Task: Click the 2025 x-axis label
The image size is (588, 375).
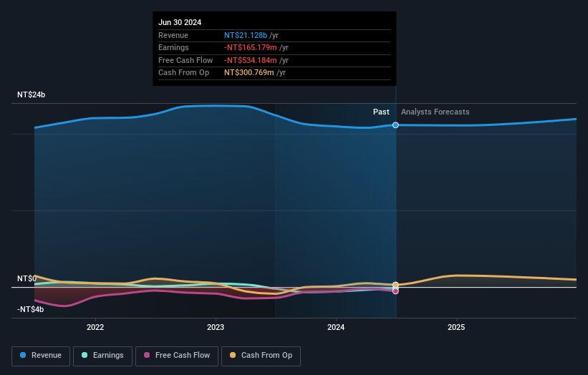Action: 456,327
